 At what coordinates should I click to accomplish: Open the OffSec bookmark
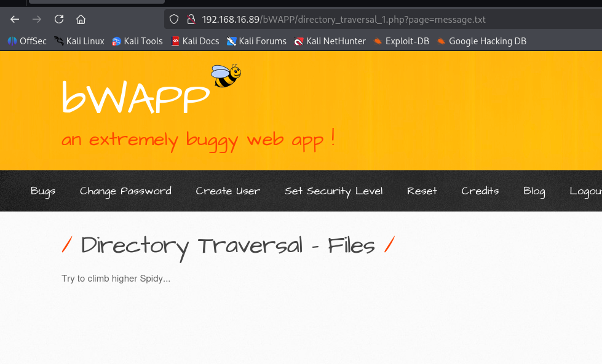tap(27, 41)
